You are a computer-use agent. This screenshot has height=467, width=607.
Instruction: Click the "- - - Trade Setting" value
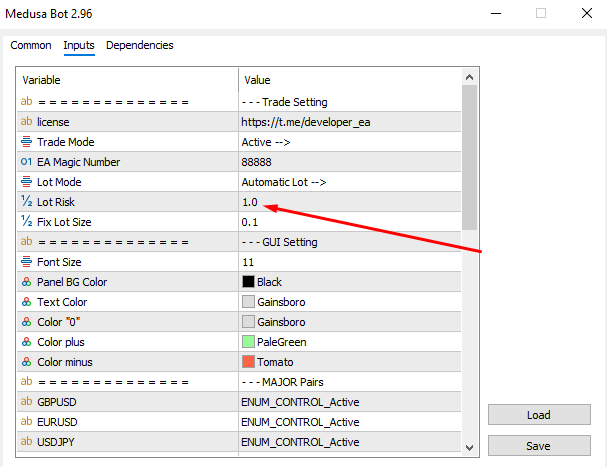coord(285,102)
